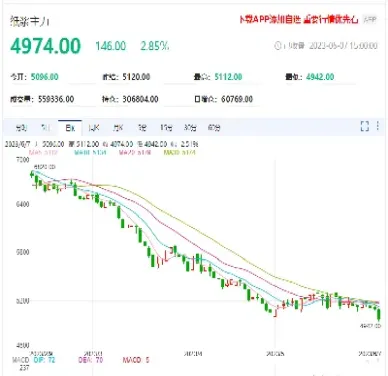The image size is (388, 376).
Task: Expand the chart to fullscreen
Action: click(365, 126)
